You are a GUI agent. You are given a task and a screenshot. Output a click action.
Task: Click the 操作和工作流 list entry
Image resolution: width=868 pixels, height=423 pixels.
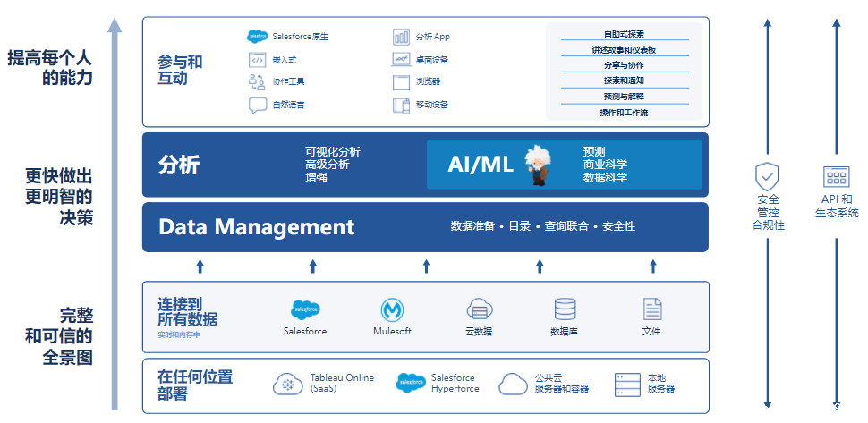pos(624,113)
